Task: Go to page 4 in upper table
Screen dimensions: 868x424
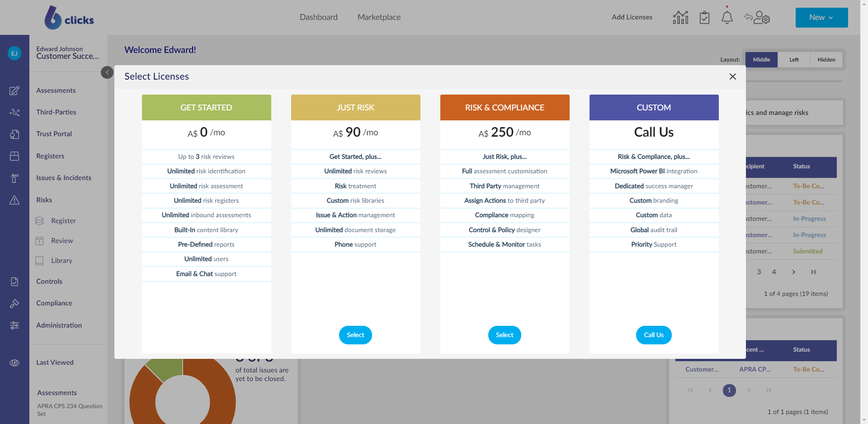Action: 774,272
